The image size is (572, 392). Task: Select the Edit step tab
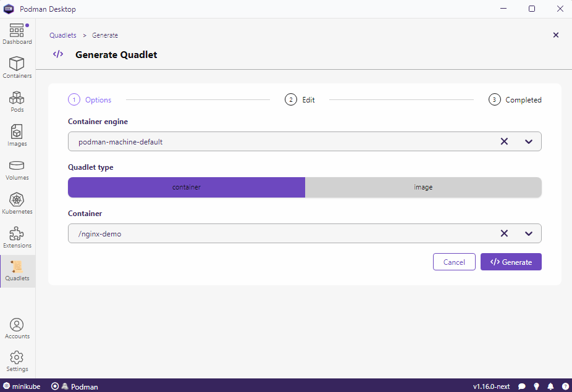pyautogui.click(x=300, y=99)
